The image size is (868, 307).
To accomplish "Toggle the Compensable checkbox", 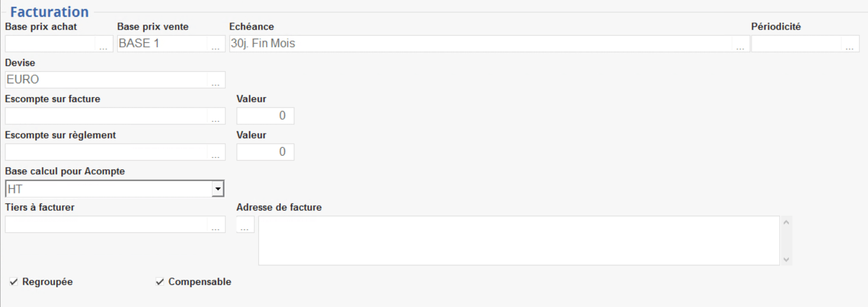I will pos(160,282).
